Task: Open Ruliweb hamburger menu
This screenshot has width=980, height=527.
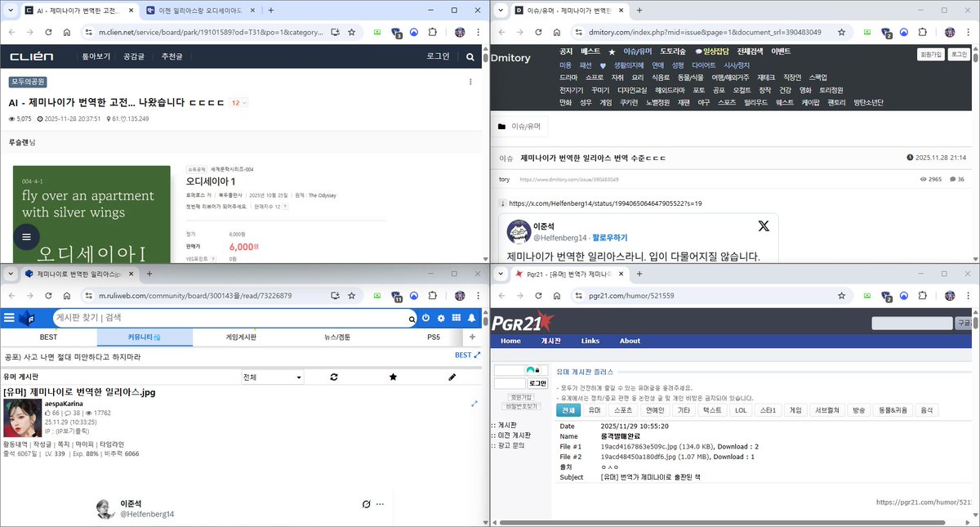Action: (9, 318)
